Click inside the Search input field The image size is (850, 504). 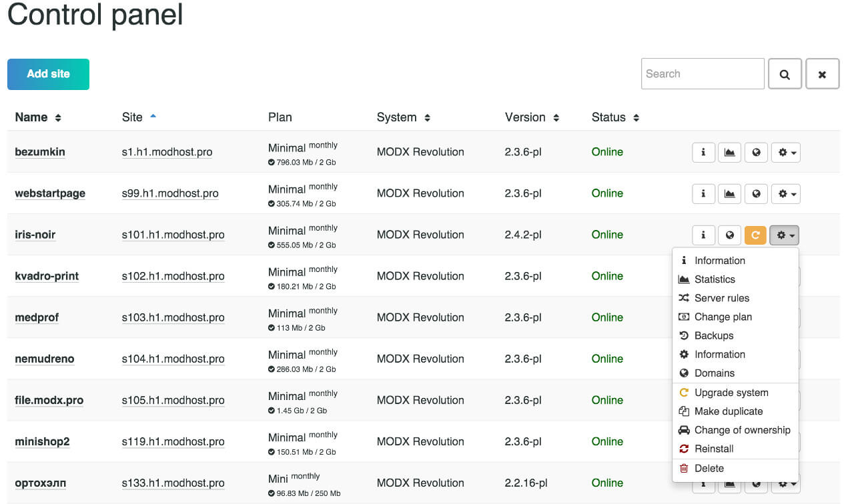click(x=703, y=73)
